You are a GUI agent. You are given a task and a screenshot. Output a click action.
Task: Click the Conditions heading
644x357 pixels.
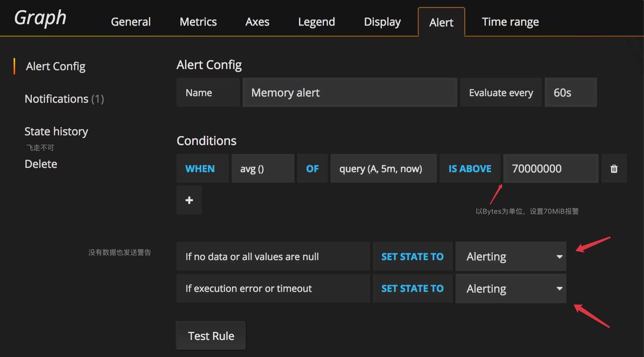click(x=206, y=141)
